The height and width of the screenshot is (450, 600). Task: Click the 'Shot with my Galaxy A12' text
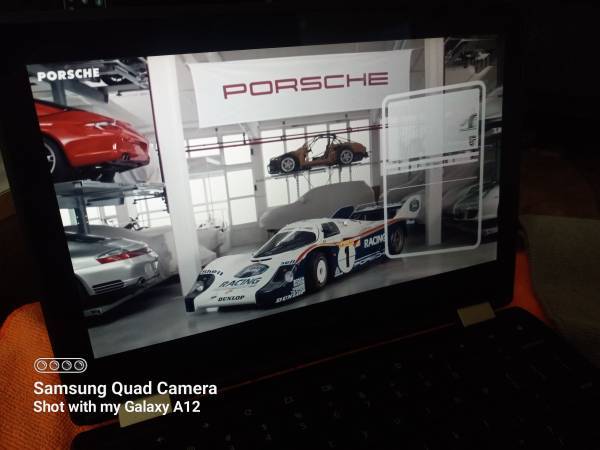pyautogui.click(x=123, y=407)
